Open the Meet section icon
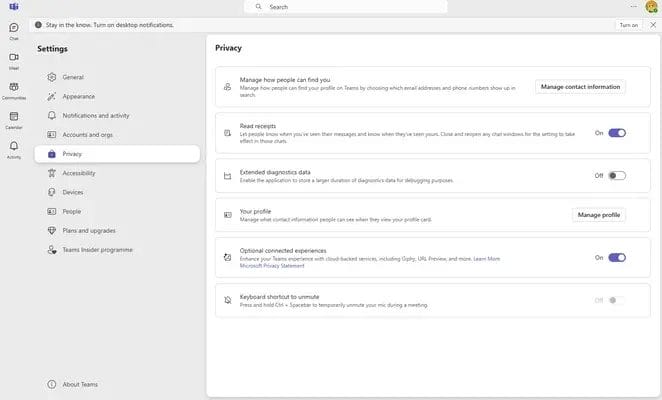The width and height of the screenshot is (662, 400). (x=14, y=59)
